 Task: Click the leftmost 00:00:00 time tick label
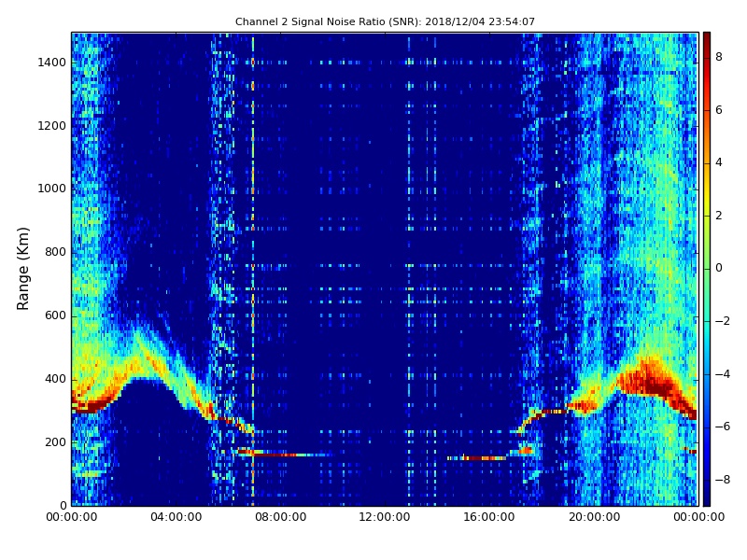[x=72, y=517]
